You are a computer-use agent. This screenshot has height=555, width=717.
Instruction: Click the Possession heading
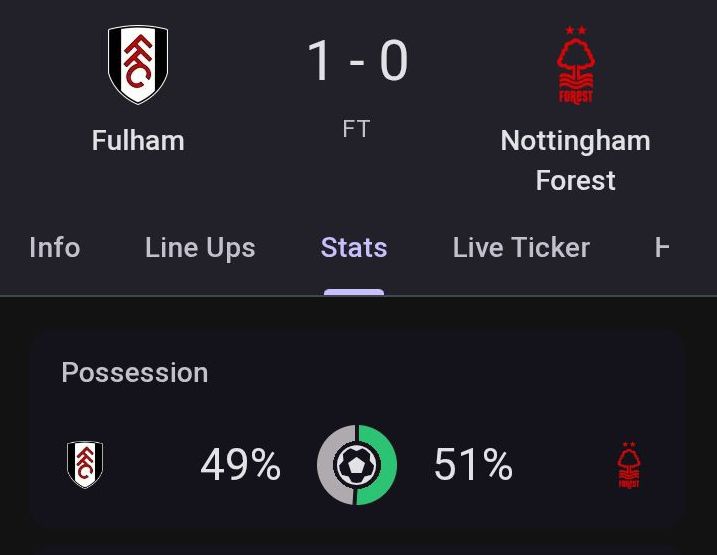[x=135, y=372]
